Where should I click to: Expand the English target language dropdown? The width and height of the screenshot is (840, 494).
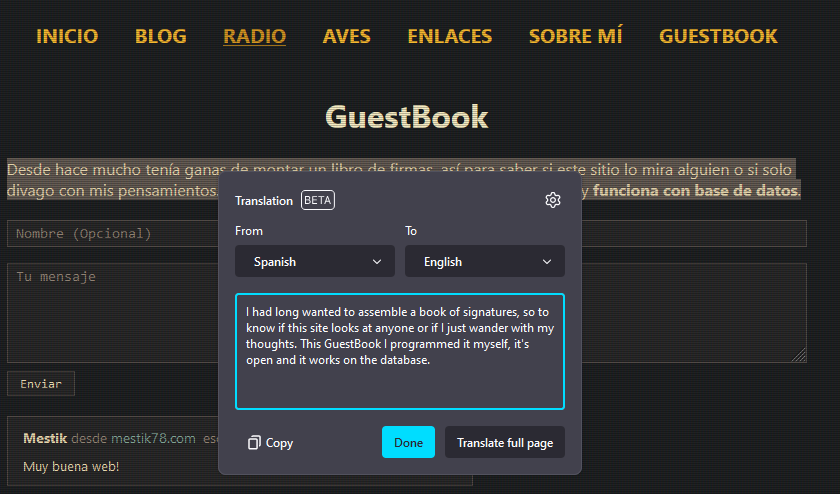click(x=484, y=262)
